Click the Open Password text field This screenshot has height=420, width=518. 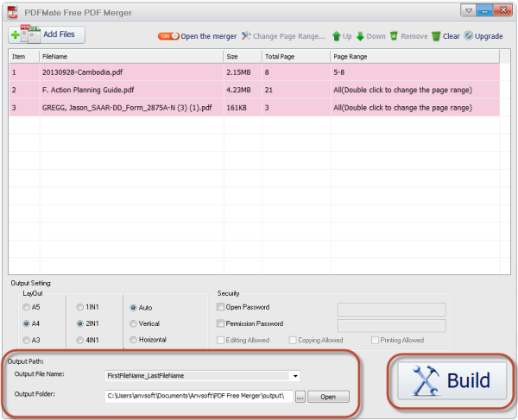(x=391, y=309)
